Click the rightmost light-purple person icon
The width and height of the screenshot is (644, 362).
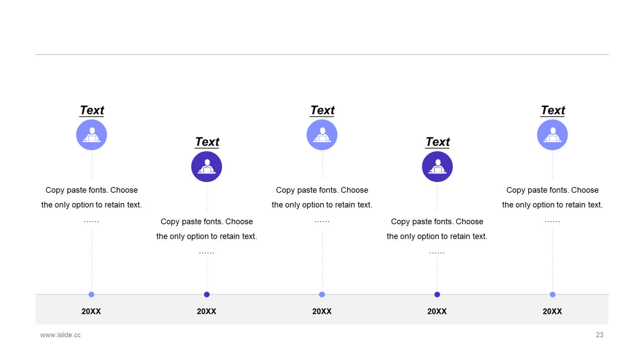click(x=552, y=135)
